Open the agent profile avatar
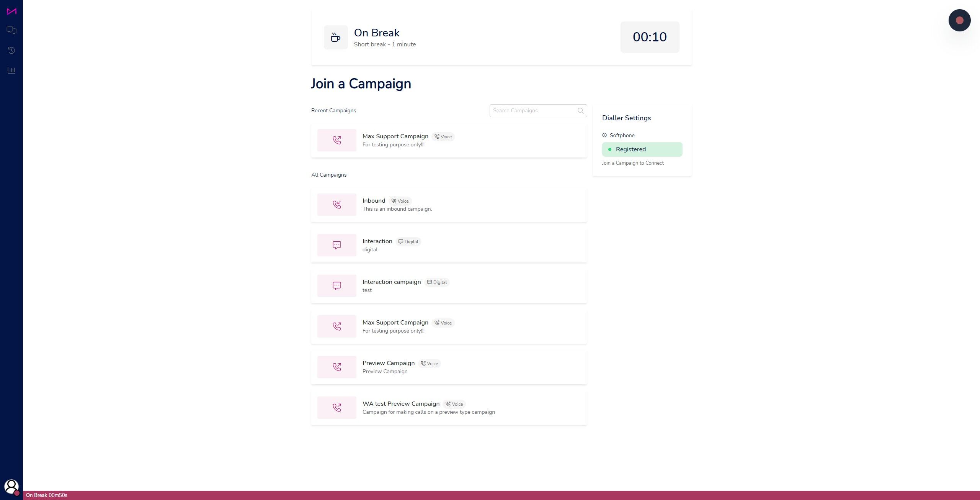 [x=11, y=487]
